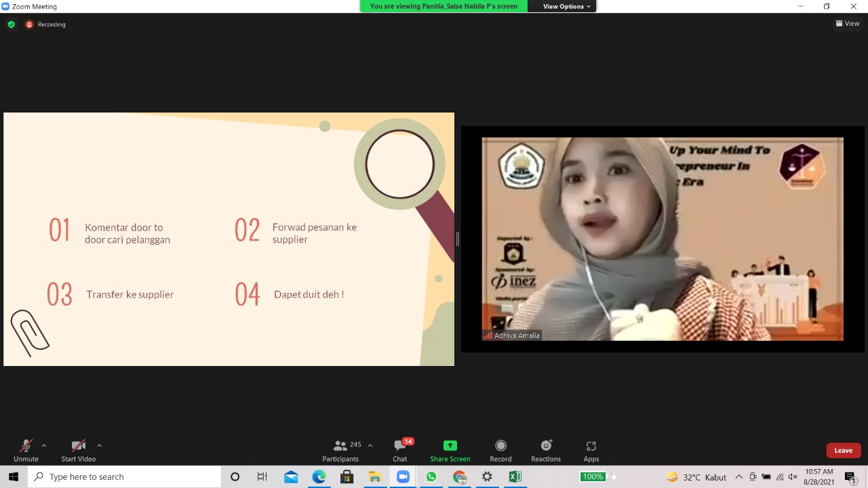Click the Zoom Meeting title bar icon
This screenshot has height=488, width=868.
coord(5,6)
